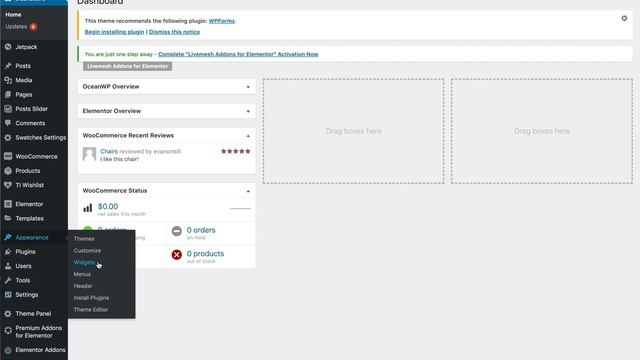The image size is (640, 360).
Task: Expand the OceanWP Overview box
Action: [x=248, y=87]
